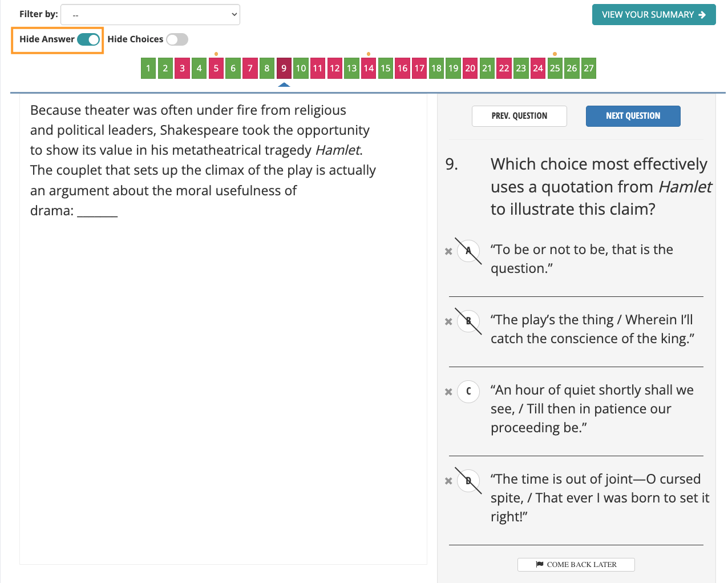Image resolution: width=728 pixels, height=583 pixels.
Task: Click the X icon beside choice B
Action: point(448,321)
